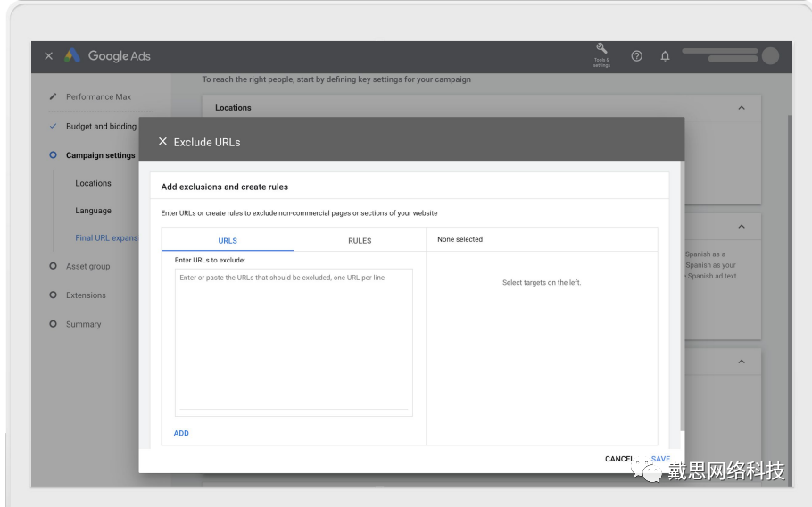812x507 pixels.
Task: Go to Asset group step
Action: 88,266
